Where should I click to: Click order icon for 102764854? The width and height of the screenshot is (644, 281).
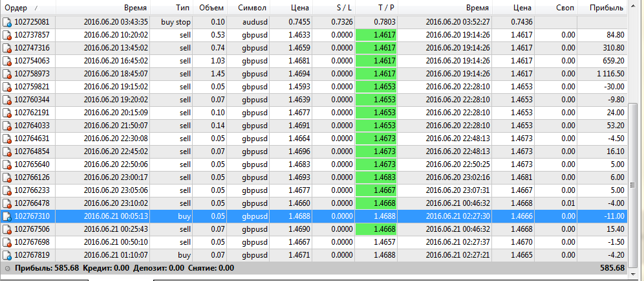(x=7, y=152)
